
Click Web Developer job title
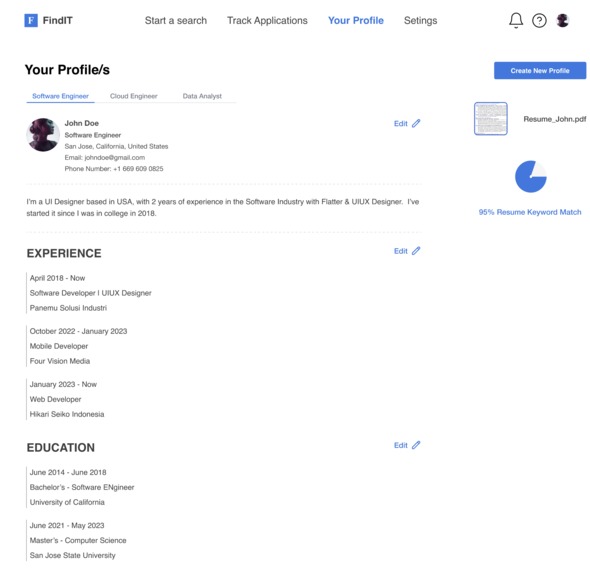pyautogui.click(x=55, y=399)
